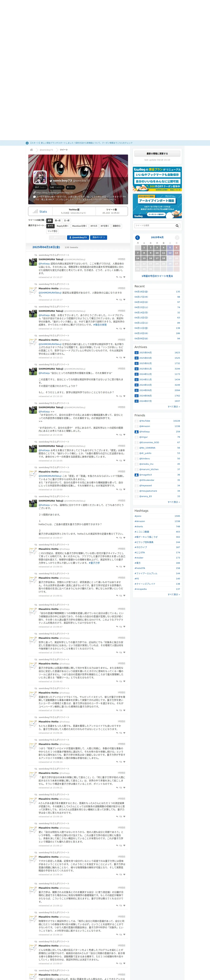Like the tweet retweeted at 15:10:05

coord(124,461)
